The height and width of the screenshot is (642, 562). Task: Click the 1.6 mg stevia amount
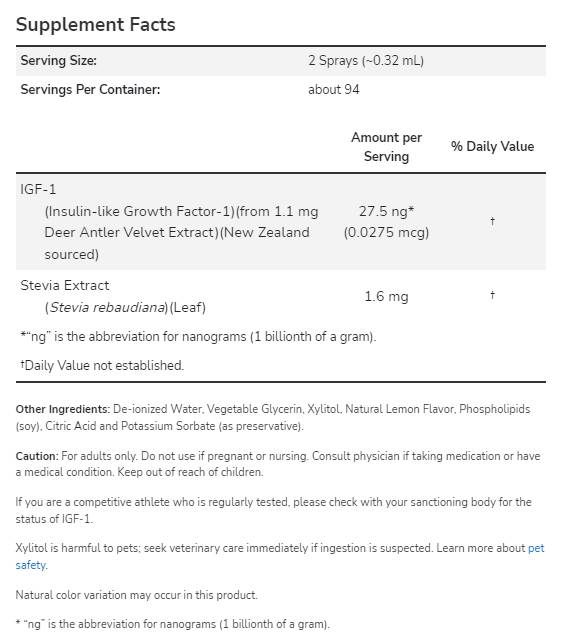[x=386, y=296]
